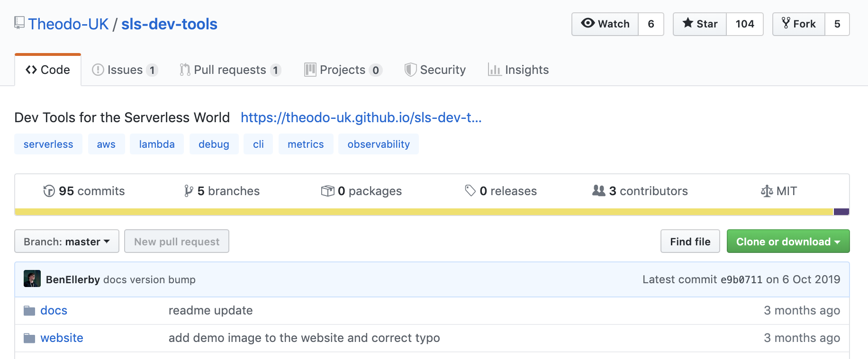This screenshot has width=868, height=359.
Task: Open the Insights tab
Action: (x=518, y=70)
